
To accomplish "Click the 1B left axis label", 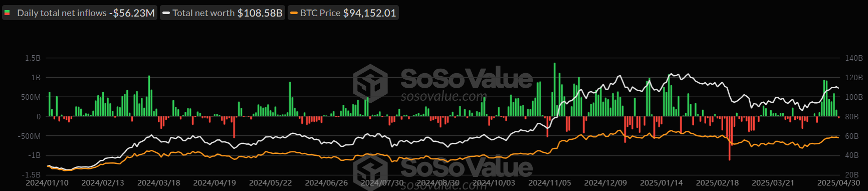I will pyautogui.click(x=36, y=78).
